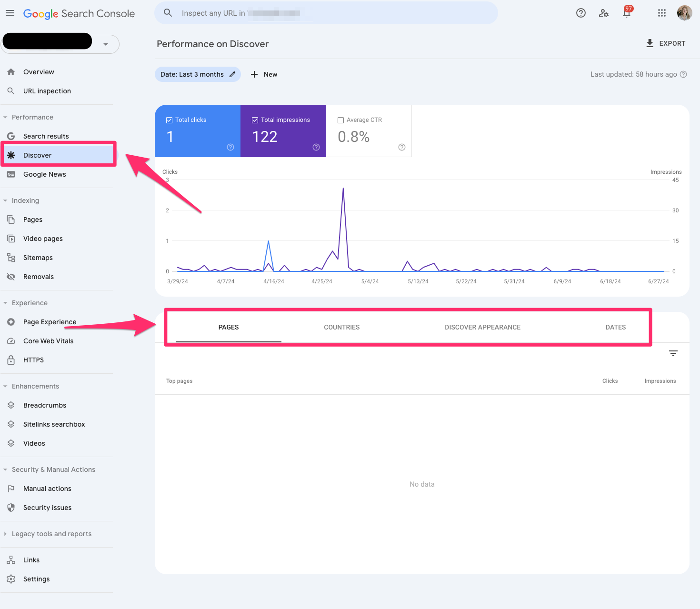
Task: Open users and permissions settings icon
Action: pyautogui.click(x=604, y=13)
